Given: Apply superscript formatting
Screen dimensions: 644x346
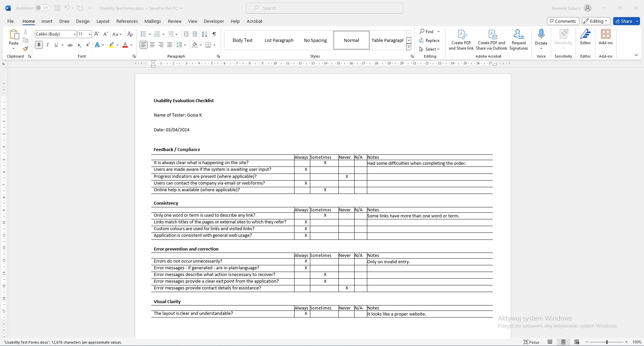Looking at the screenshot, I should point(88,45).
